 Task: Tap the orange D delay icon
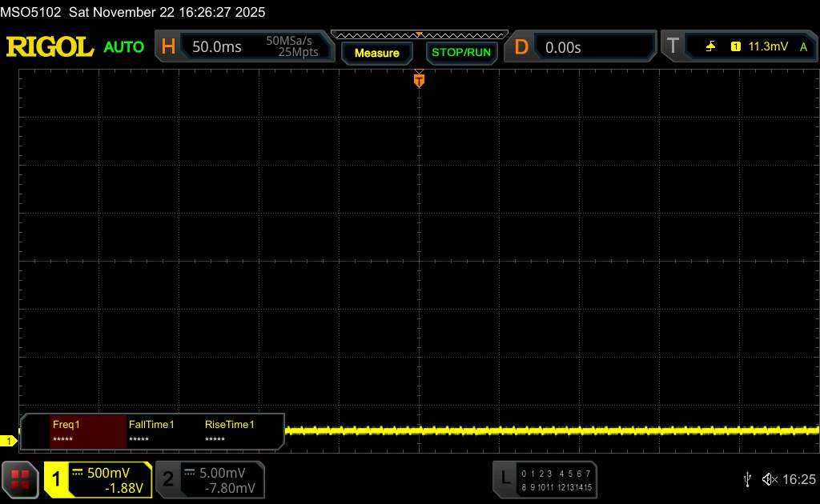click(x=521, y=47)
